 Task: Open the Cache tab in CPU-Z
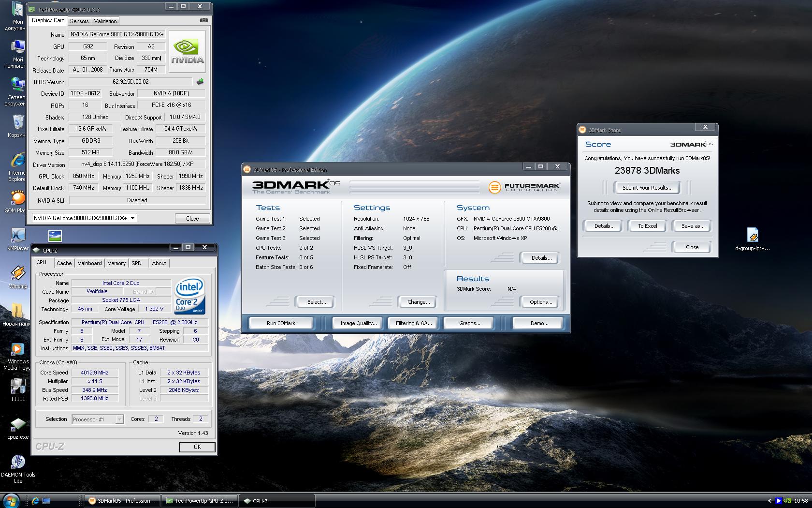tap(64, 263)
